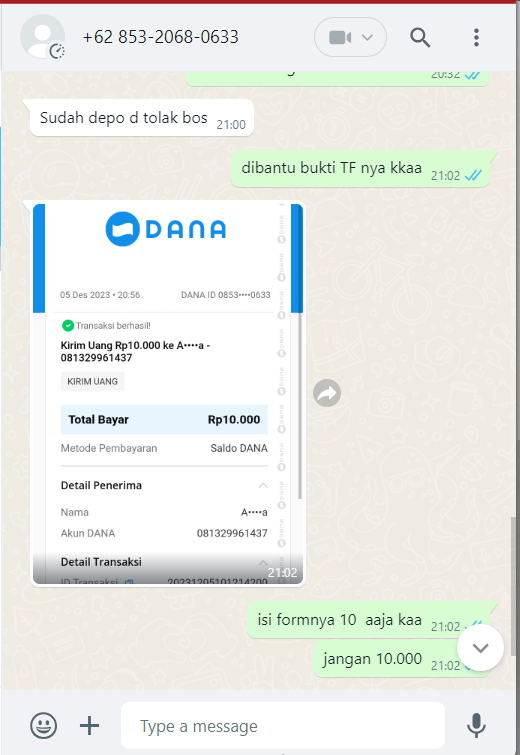Record a voice message with the microphone
The height and width of the screenshot is (755, 520).
pyautogui.click(x=476, y=726)
